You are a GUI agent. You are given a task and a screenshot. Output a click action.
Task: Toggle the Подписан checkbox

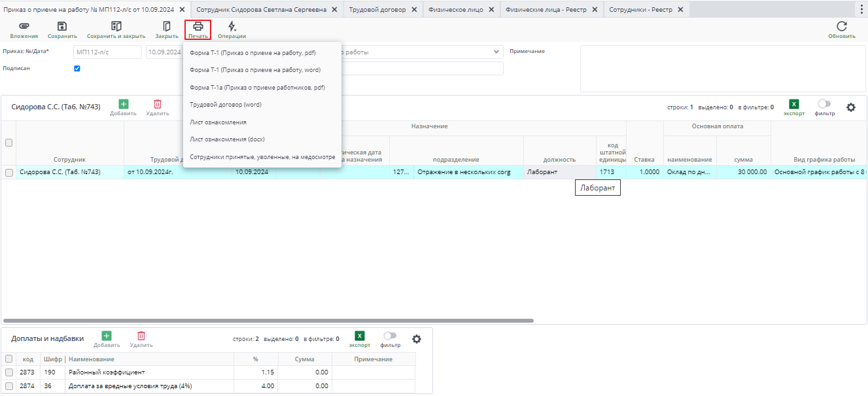(x=77, y=68)
